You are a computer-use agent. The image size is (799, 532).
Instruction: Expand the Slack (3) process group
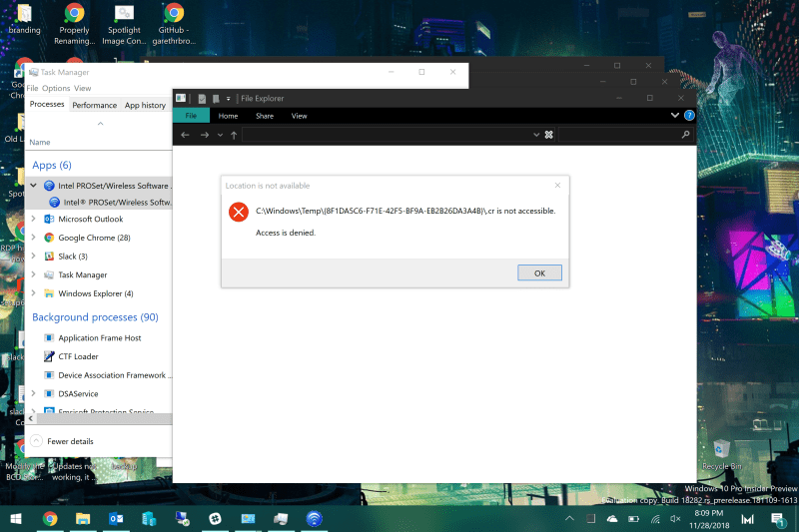(x=33, y=257)
